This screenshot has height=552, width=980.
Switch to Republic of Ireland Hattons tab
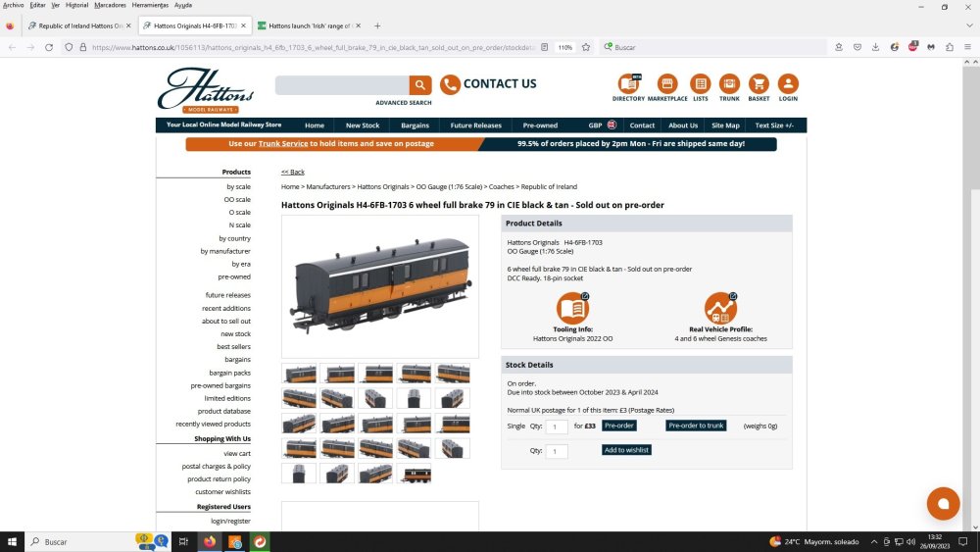pyautogui.click(x=78, y=25)
